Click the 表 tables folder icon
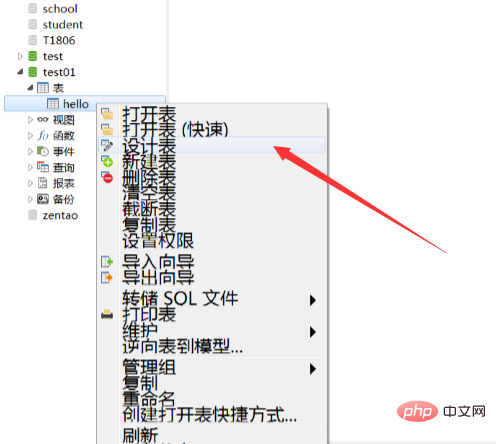Viewport: 496px width, 444px height. click(x=43, y=88)
